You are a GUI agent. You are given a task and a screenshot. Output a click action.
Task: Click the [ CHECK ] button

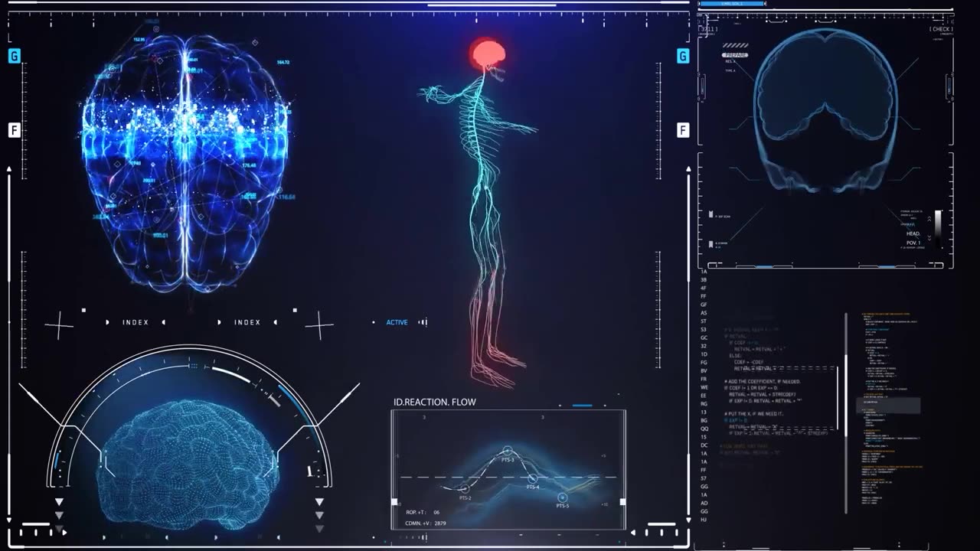941,29
